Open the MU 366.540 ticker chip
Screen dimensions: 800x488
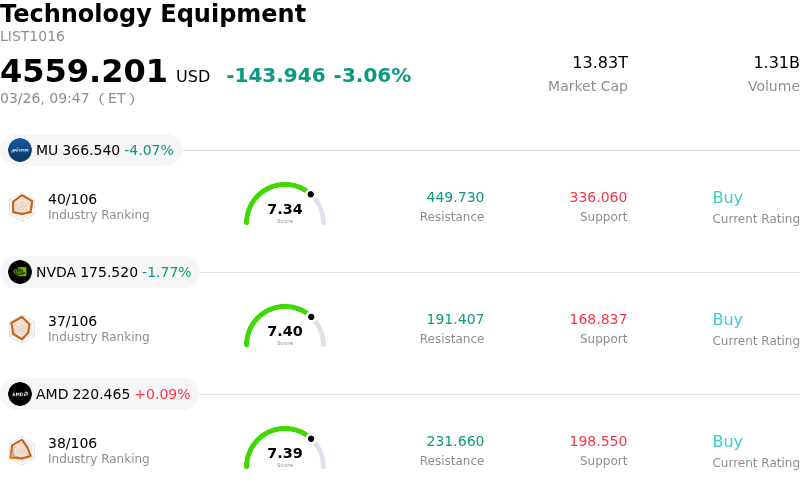coord(91,150)
